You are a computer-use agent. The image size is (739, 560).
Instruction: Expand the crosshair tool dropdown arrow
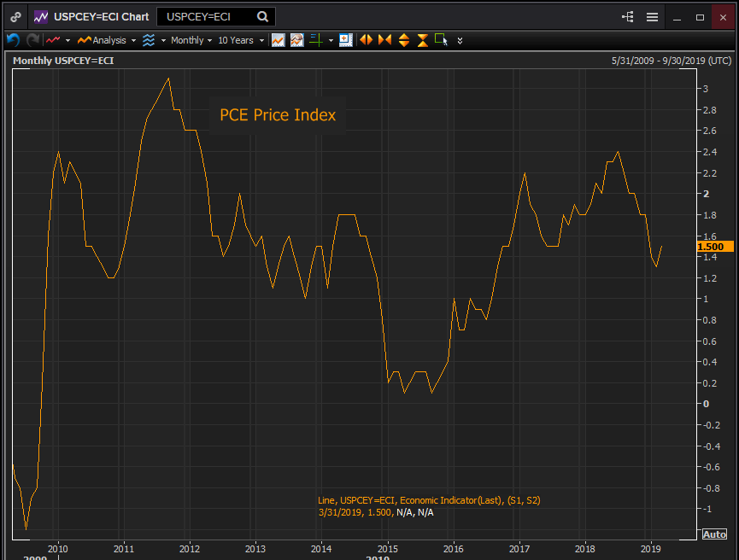(331, 40)
